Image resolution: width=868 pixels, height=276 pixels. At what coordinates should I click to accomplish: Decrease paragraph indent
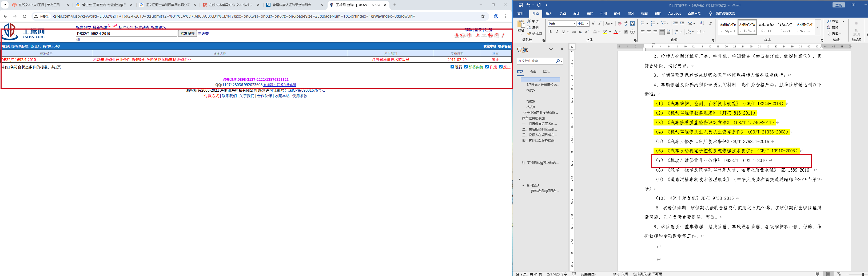[675, 23]
